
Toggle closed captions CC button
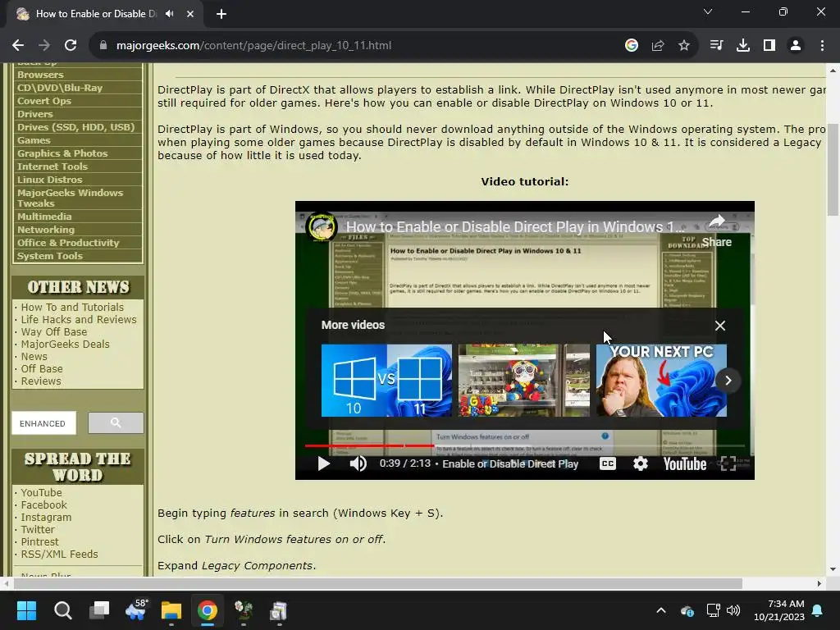(608, 463)
